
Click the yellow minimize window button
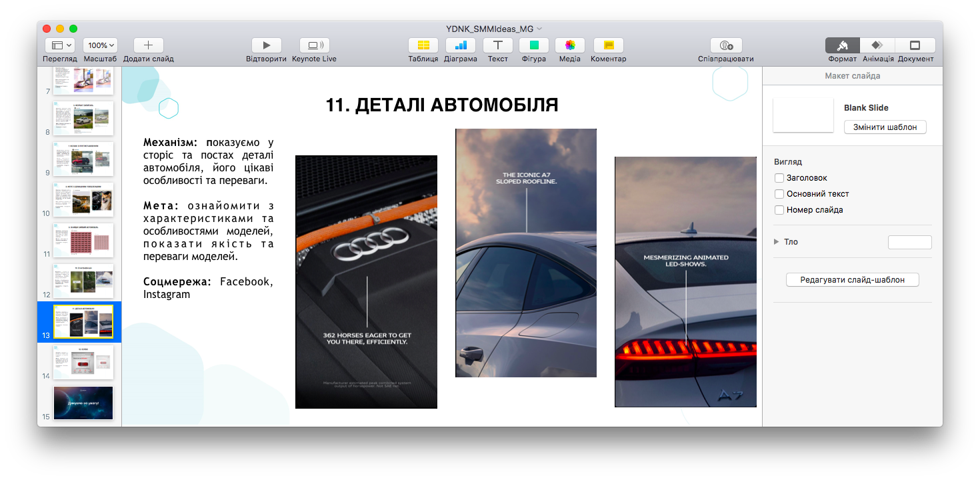[60, 29]
